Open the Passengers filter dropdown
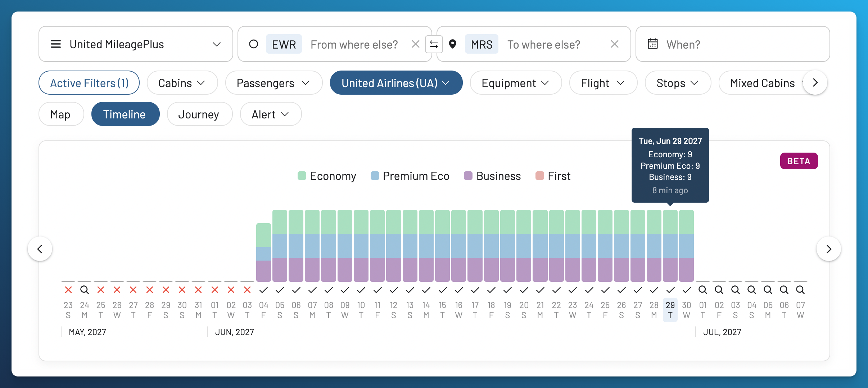Image resolution: width=868 pixels, height=388 pixels. coord(273,83)
